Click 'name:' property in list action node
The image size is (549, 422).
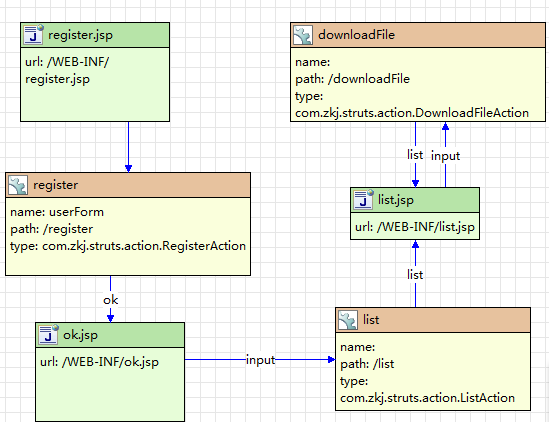(x=357, y=347)
